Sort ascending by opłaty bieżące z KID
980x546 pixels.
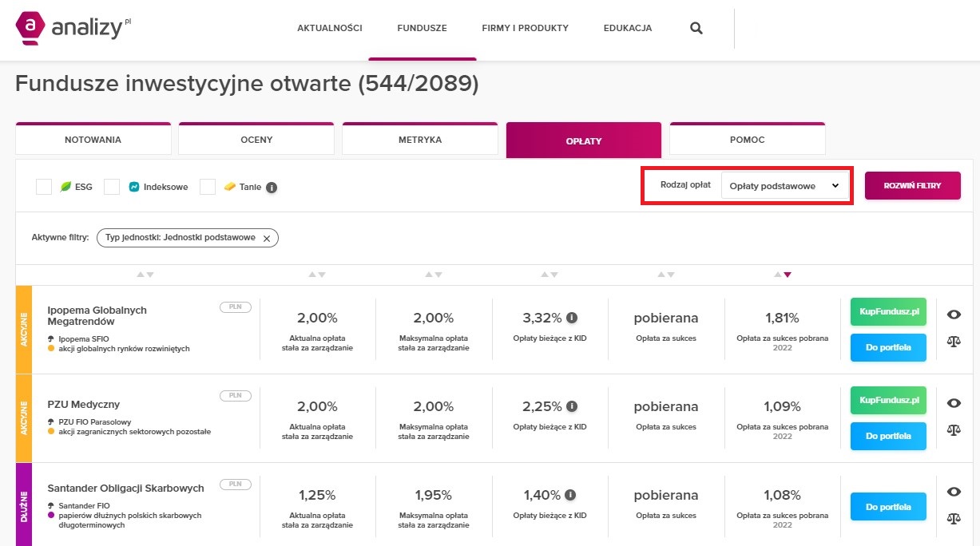click(x=545, y=275)
